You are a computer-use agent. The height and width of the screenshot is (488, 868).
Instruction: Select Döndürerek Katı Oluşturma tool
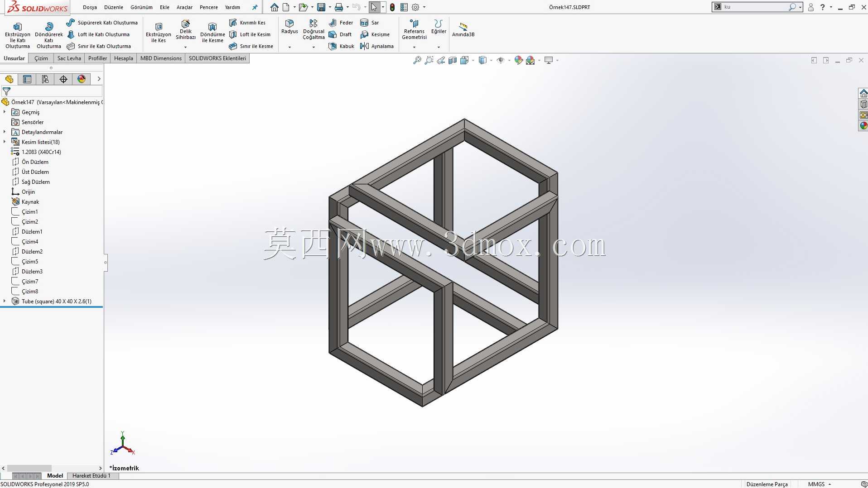pyautogui.click(x=49, y=35)
